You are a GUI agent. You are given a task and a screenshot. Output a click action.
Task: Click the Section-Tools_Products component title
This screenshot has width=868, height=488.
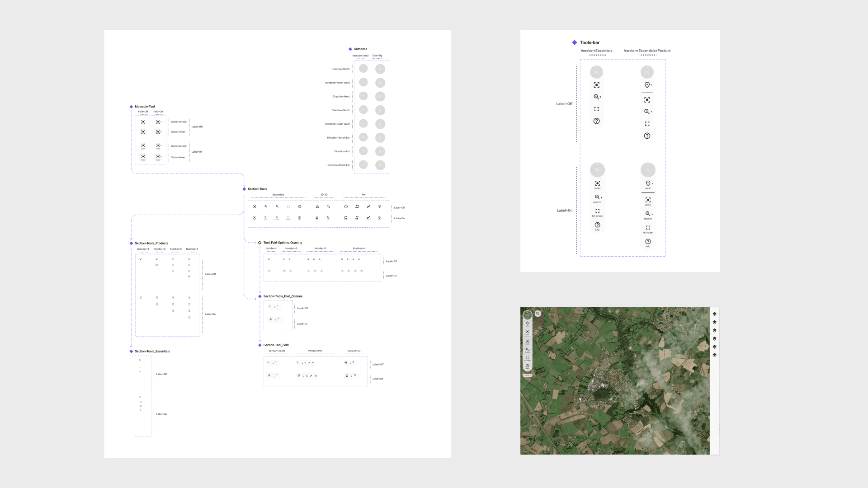[151, 243]
